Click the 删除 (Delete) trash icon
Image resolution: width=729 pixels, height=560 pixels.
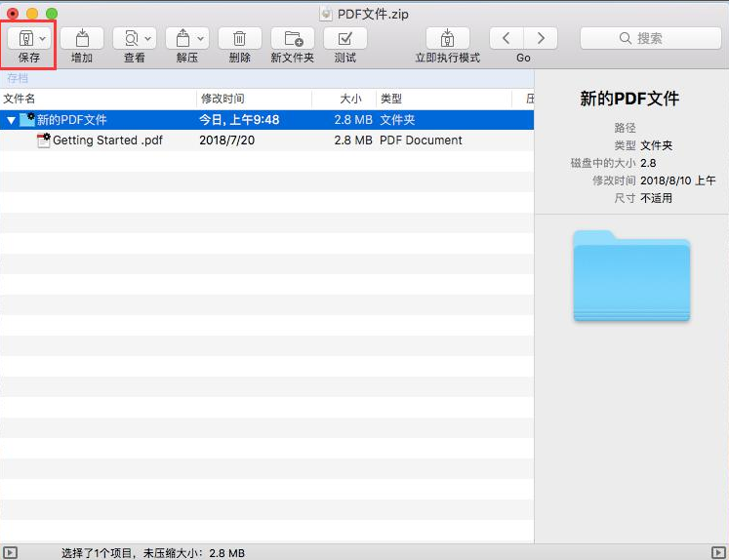pos(239,38)
